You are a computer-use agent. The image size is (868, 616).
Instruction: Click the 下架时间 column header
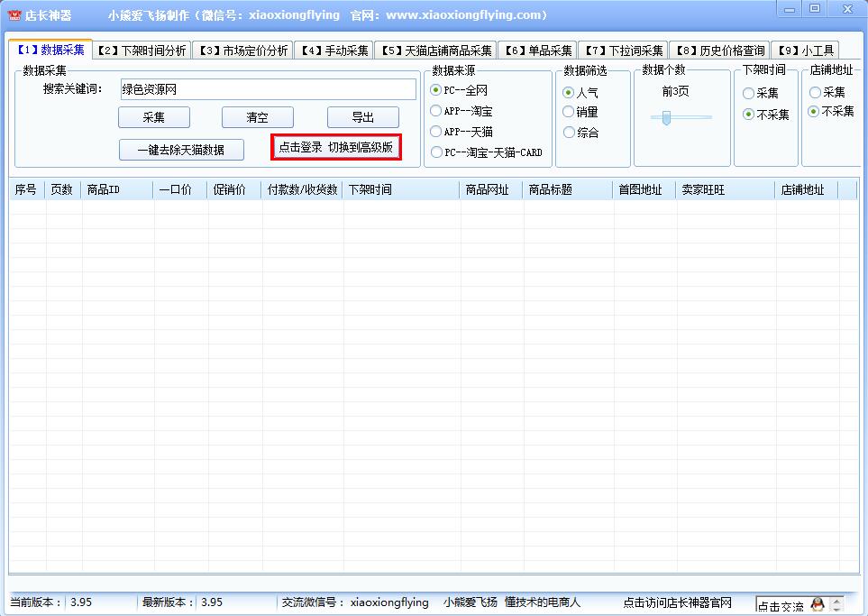pos(401,190)
